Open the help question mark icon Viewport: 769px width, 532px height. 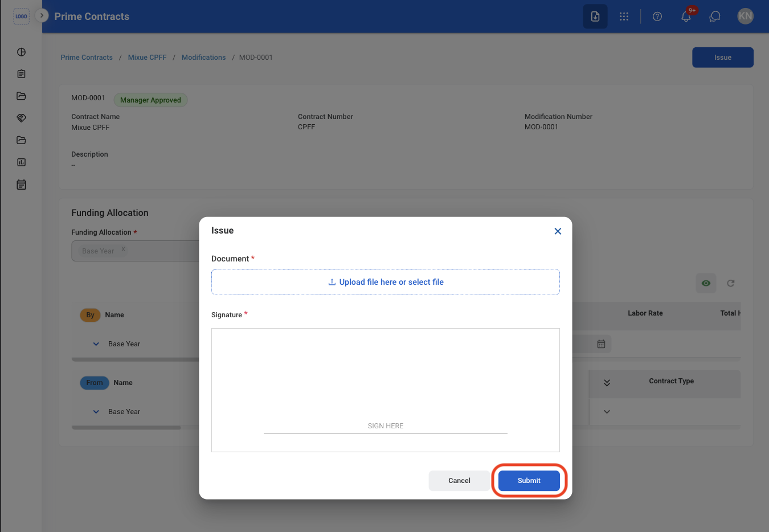point(657,17)
